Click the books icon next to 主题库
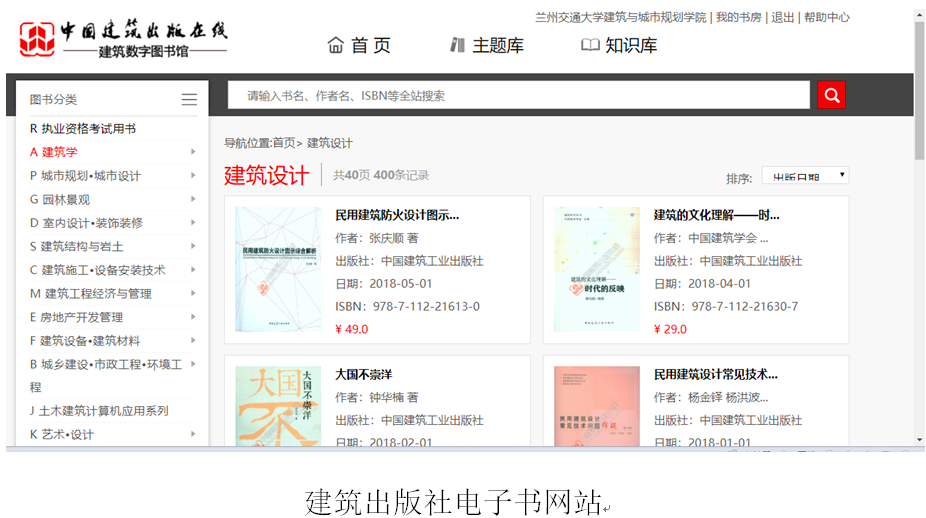Viewport: 926px width, 518px height. click(x=458, y=45)
